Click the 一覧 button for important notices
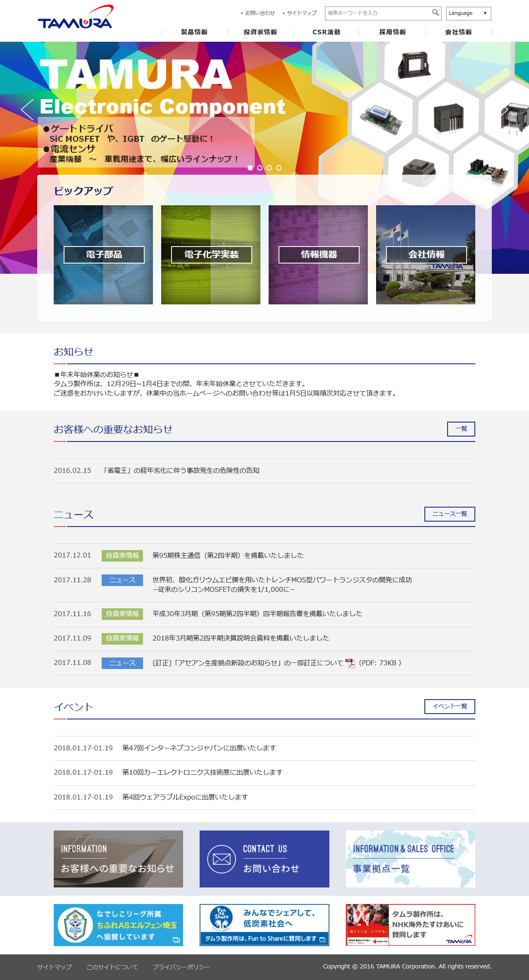 [461, 429]
